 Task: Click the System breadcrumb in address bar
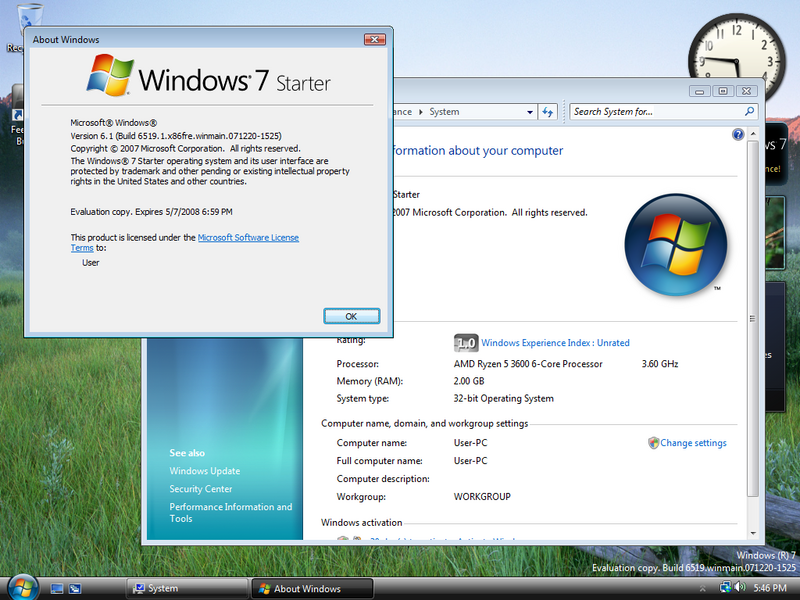(x=444, y=112)
